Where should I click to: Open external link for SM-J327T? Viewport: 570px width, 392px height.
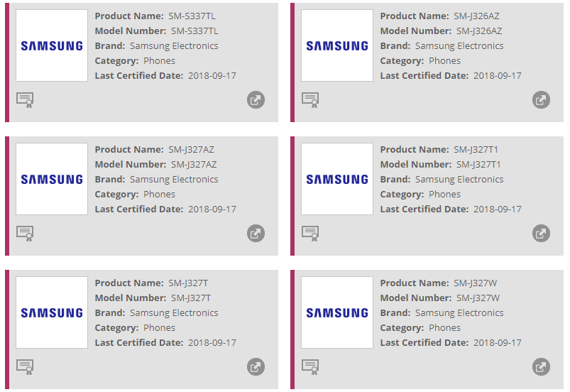click(256, 366)
